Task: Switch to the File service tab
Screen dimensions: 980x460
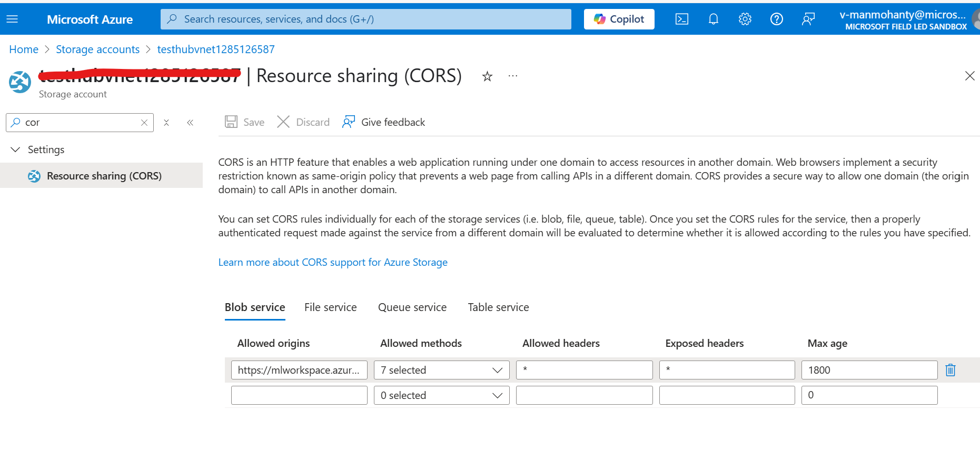Action: pyautogui.click(x=330, y=307)
